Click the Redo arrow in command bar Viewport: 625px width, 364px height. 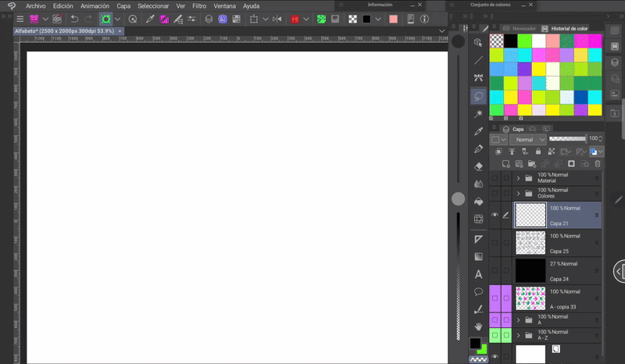click(88, 19)
